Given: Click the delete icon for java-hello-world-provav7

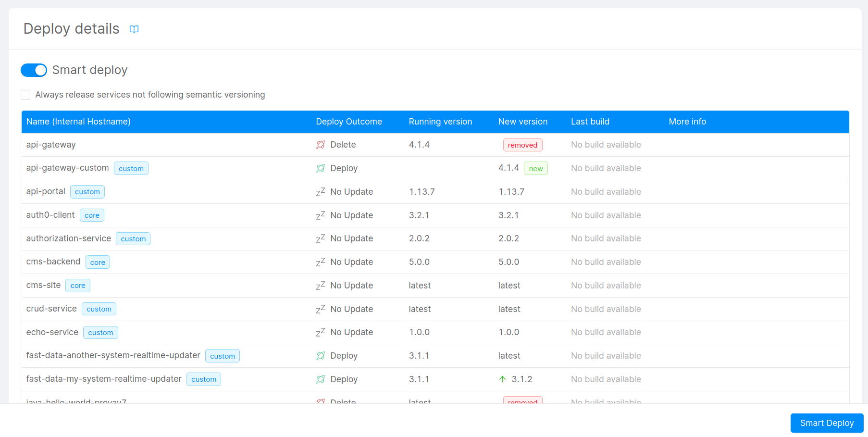Looking at the screenshot, I should tap(321, 401).
